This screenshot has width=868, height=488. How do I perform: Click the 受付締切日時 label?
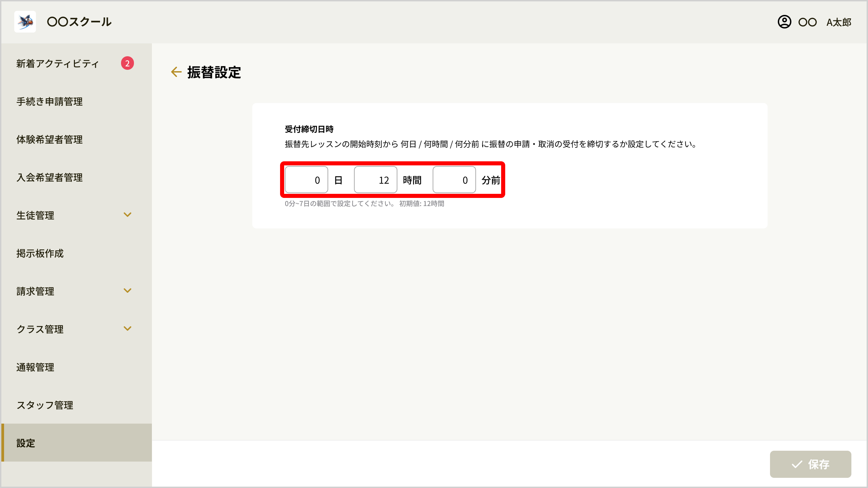pos(309,129)
